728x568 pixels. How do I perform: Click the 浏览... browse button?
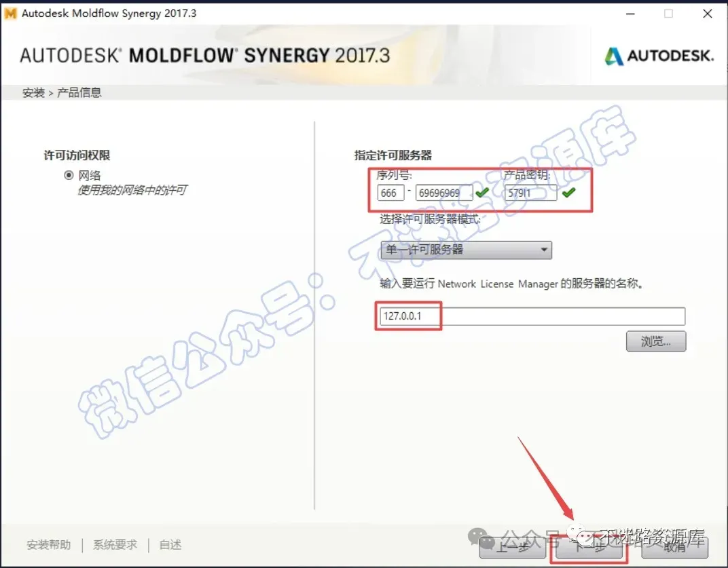pos(655,341)
